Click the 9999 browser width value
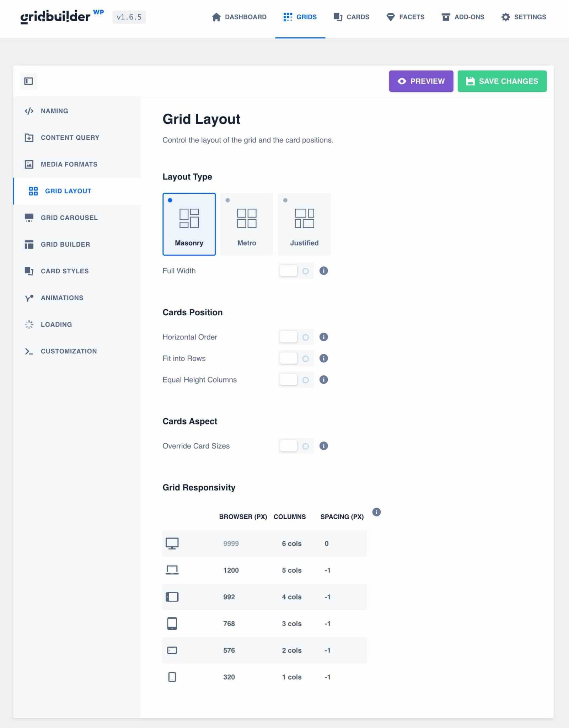Image resolution: width=569 pixels, height=728 pixels. coord(231,544)
